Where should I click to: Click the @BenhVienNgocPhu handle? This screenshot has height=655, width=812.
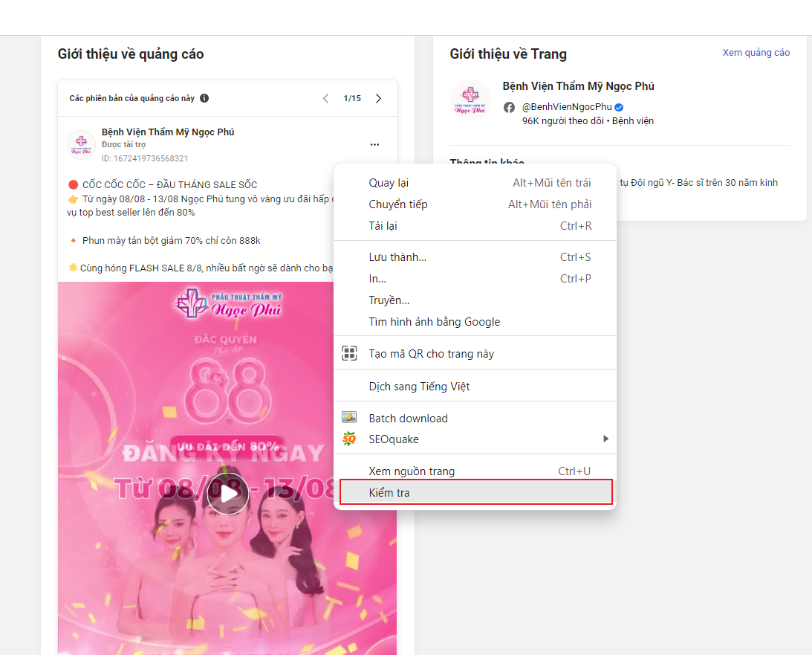click(567, 107)
